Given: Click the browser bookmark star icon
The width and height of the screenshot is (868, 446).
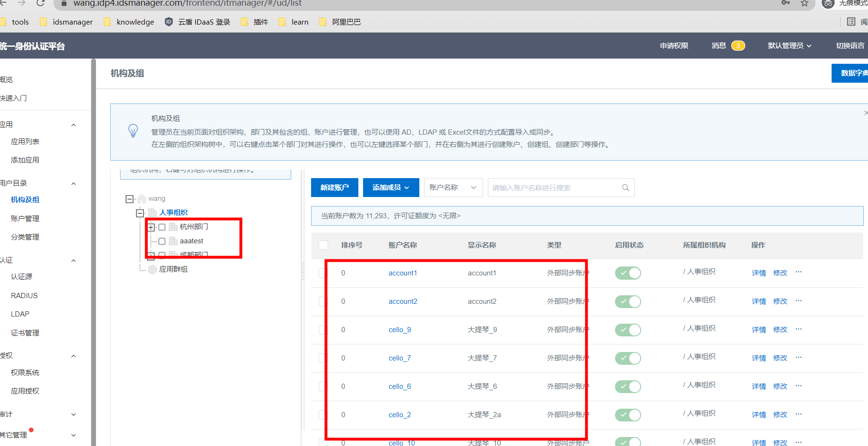Looking at the screenshot, I should 804,3.
